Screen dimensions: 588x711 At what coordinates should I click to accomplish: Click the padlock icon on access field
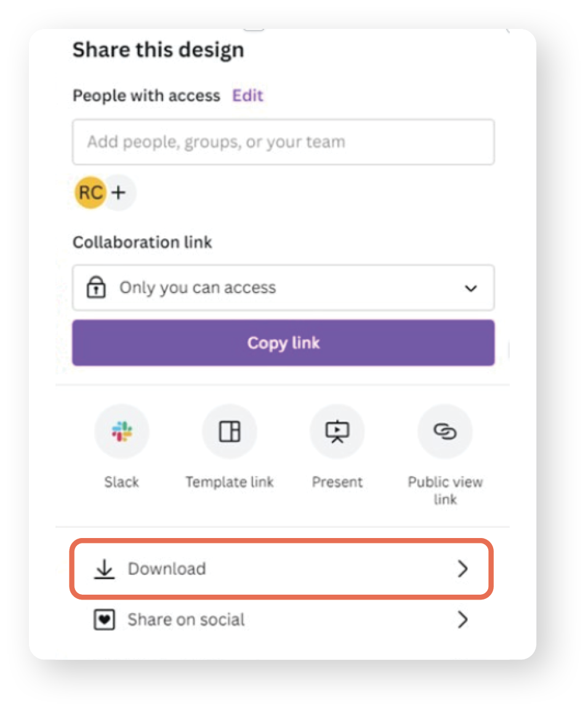[x=95, y=287]
